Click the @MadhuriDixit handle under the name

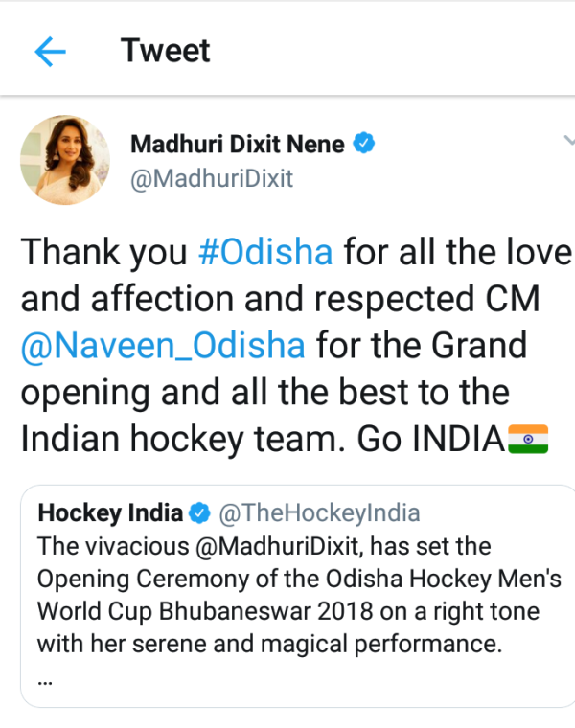pyautogui.click(x=212, y=179)
